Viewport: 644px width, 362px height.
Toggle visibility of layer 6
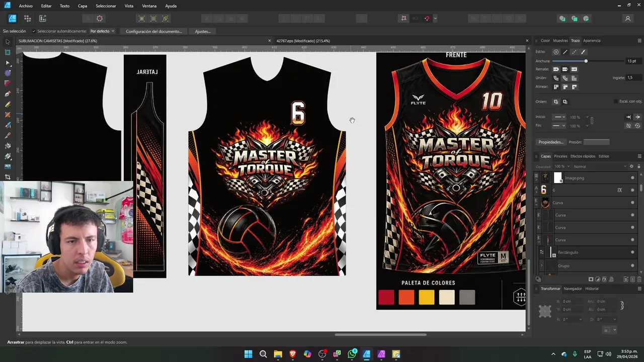(632, 190)
